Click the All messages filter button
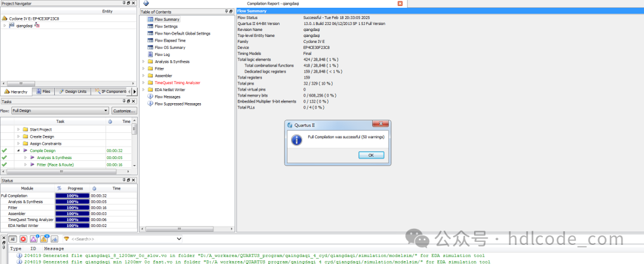The image size is (644, 264). point(13,239)
